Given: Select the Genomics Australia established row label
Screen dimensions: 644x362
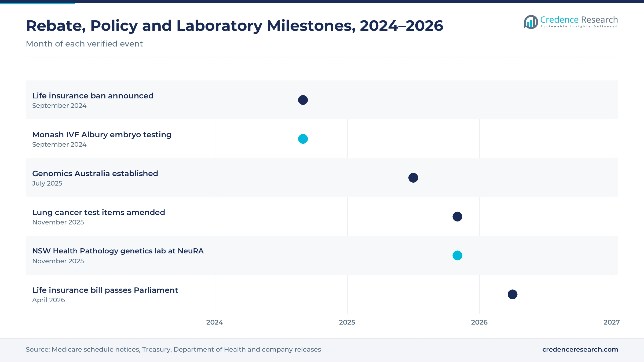Looking at the screenshot, I should pos(95,173).
